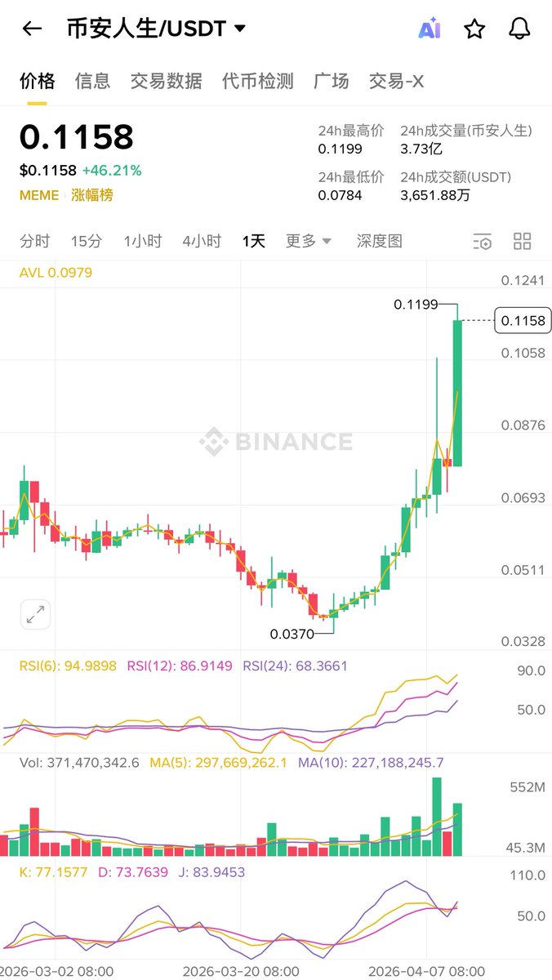Screen dimensions: 552x980
Task: Tap the K: 77.1577 label
Action: coord(52,872)
